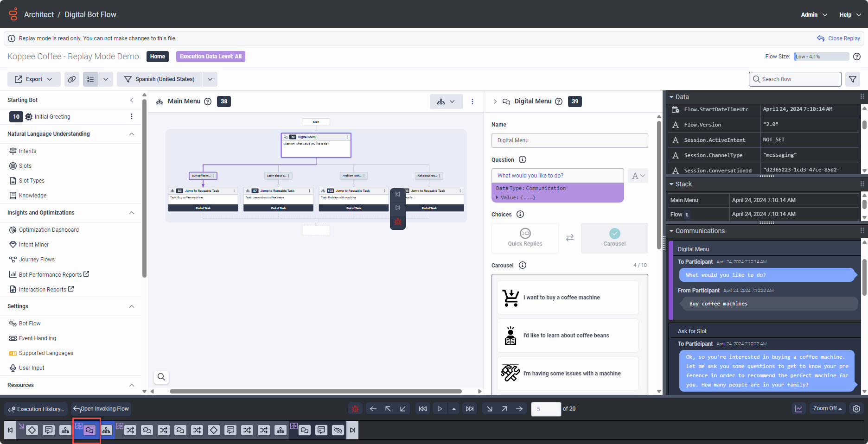Click the red bug debug icon in replay bar
This screenshot has height=444, width=868.
355,409
